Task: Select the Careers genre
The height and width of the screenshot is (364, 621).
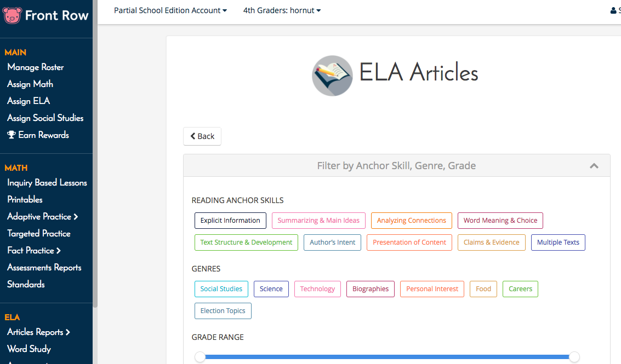Action: (520, 289)
